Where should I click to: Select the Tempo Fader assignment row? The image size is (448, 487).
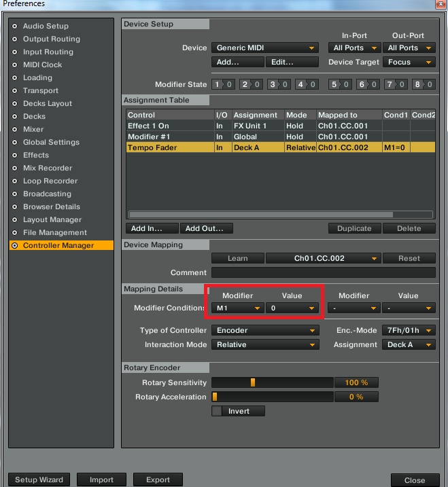point(281,147)
